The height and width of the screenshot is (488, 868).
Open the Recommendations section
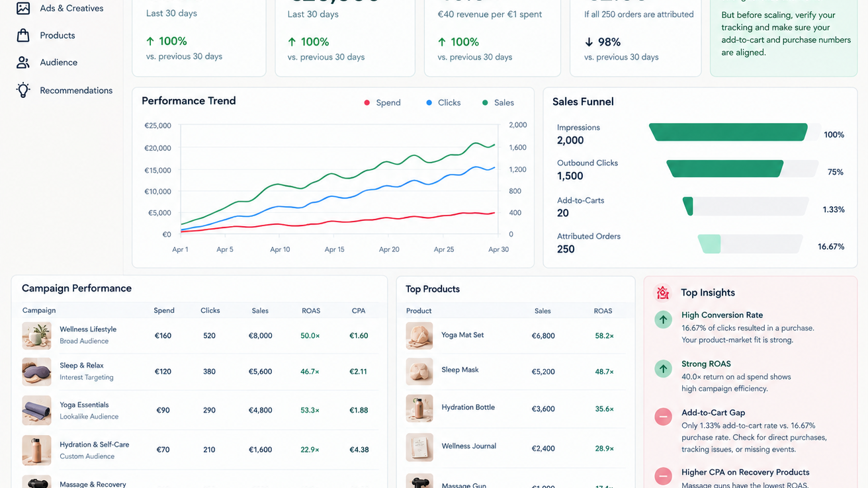[x=76, y=90]
